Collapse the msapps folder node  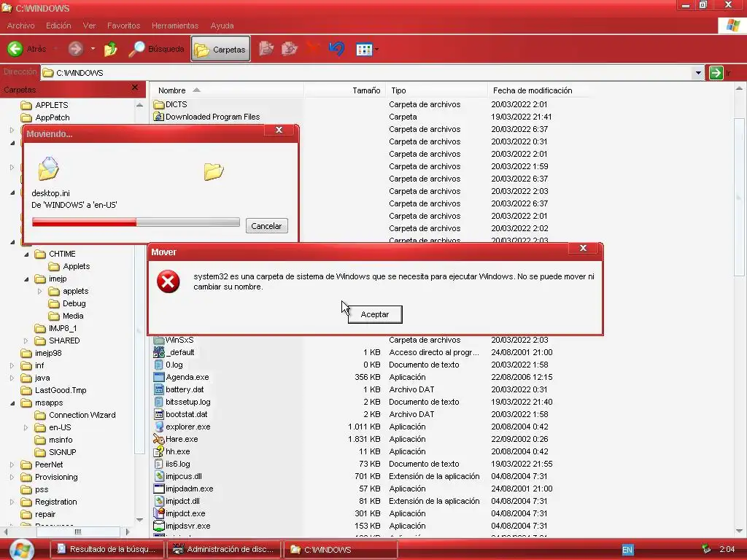coord(12,402)
